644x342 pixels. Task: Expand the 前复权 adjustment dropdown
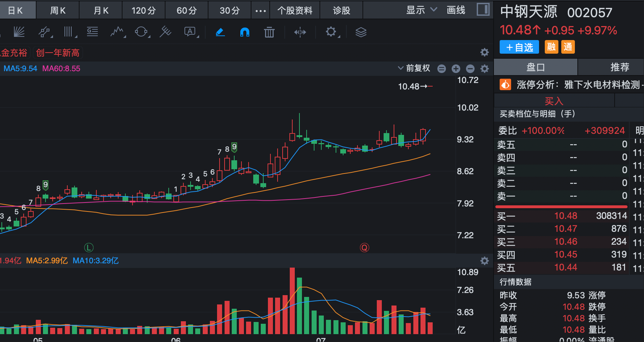pos(414,68)
